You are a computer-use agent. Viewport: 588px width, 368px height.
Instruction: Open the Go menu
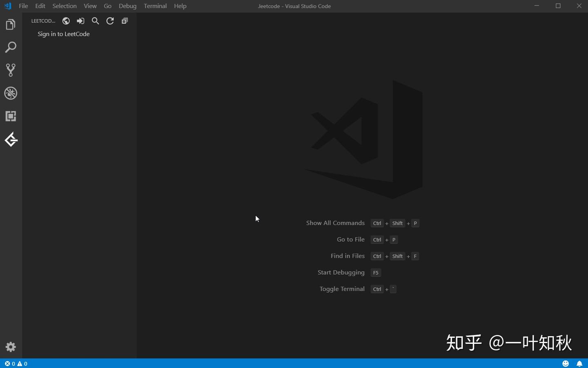108,6
